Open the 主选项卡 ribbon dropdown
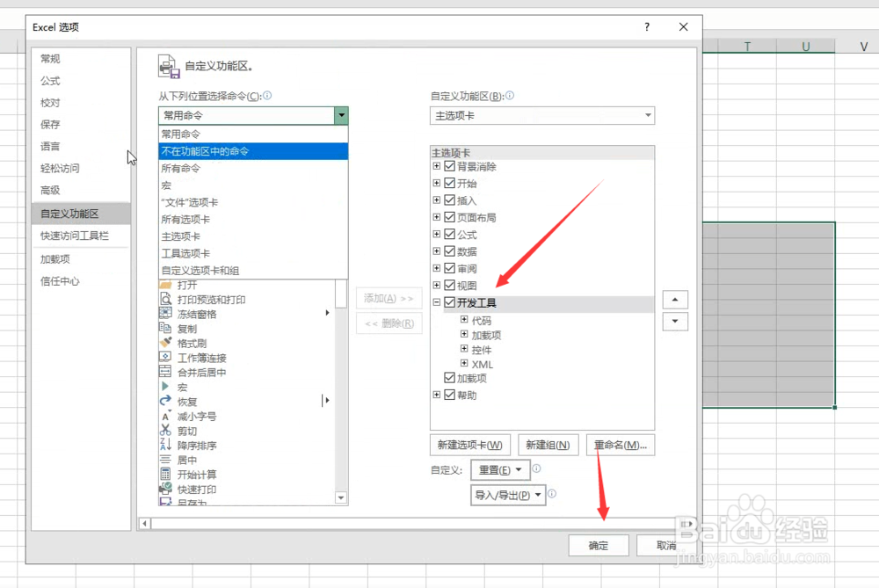879x588 pixels. [648, 115]
